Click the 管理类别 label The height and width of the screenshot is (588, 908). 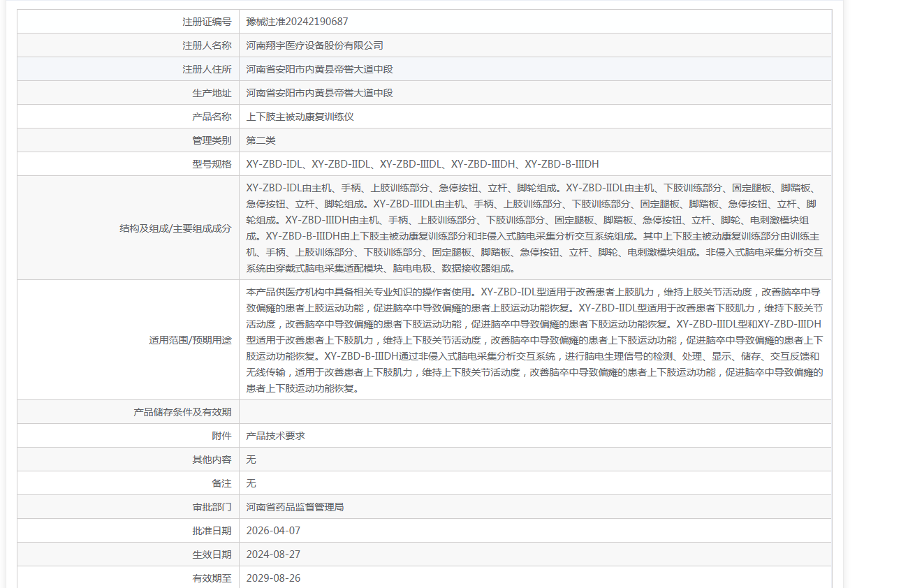coord(212,140)
